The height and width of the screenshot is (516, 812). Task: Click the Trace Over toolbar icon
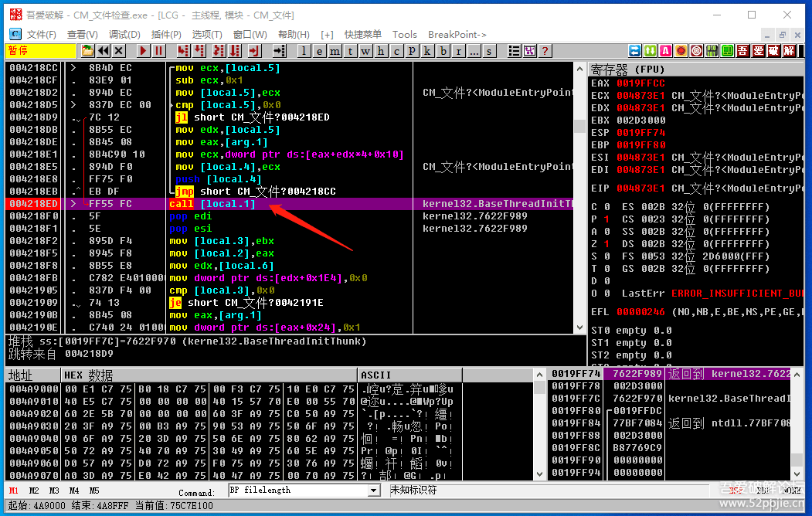tap(235, 51)
